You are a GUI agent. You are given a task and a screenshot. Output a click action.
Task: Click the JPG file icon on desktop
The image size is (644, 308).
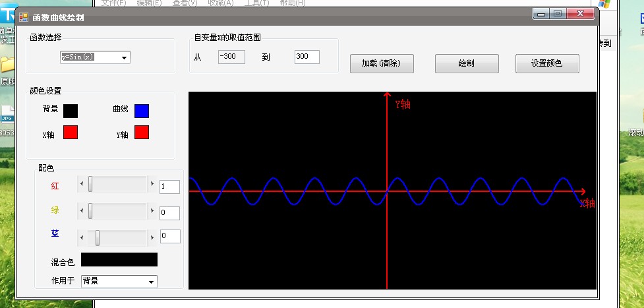click(x=7, y=114)
